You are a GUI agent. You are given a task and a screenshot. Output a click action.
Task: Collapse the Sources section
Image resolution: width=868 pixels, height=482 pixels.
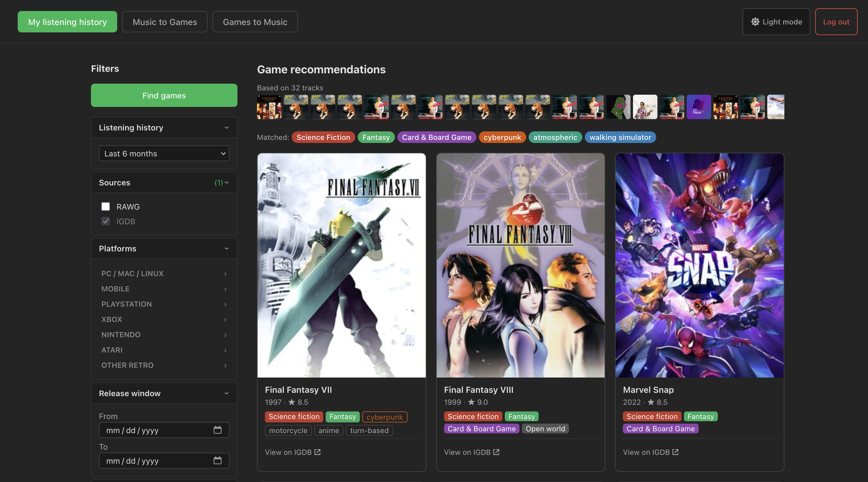164,182
